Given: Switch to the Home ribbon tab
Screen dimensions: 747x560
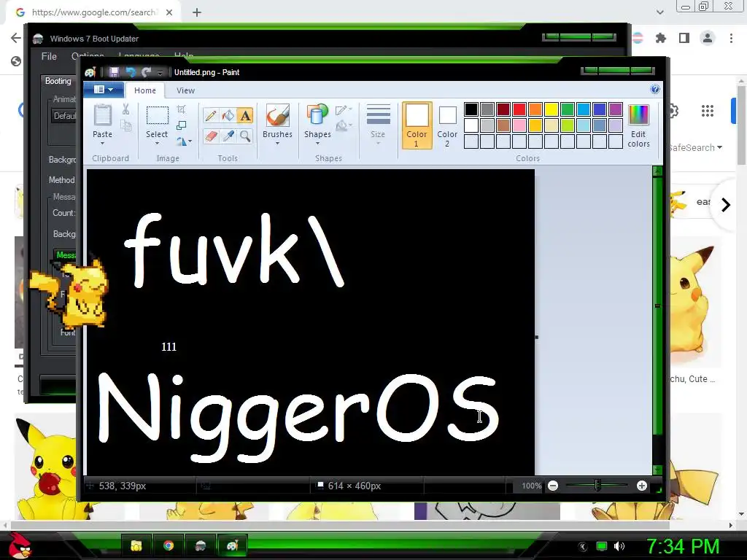Looking at the screenshot, I should 145,90.
